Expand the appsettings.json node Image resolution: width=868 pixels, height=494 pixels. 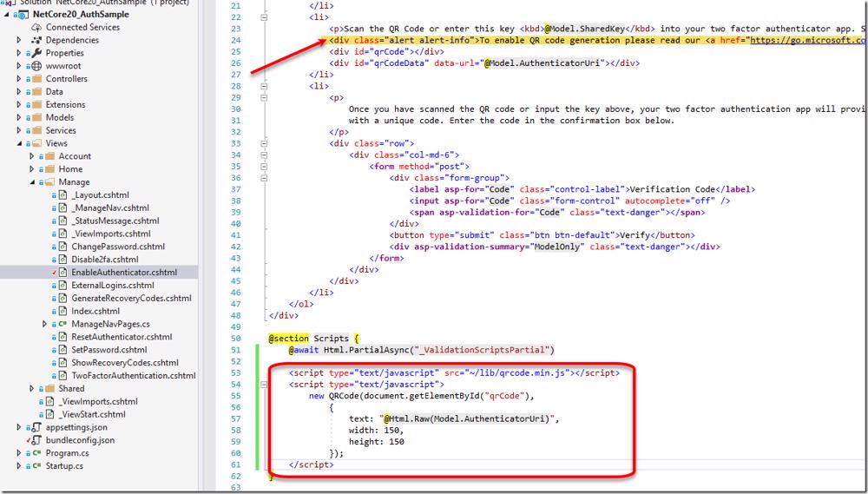(x=19, y=427)
